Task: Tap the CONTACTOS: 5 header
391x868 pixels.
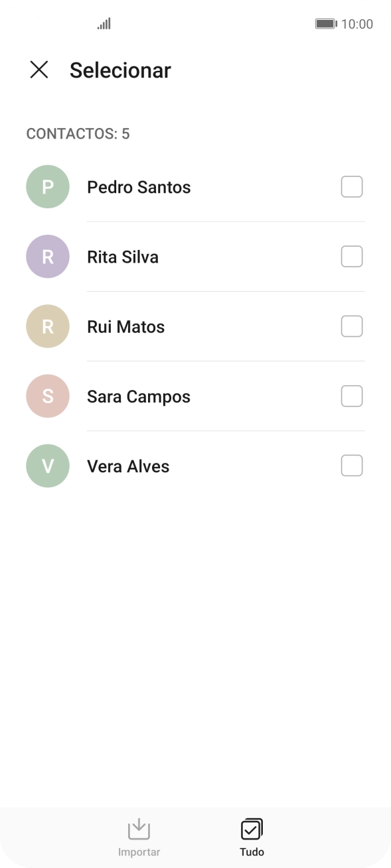Action: click(78, 134)
